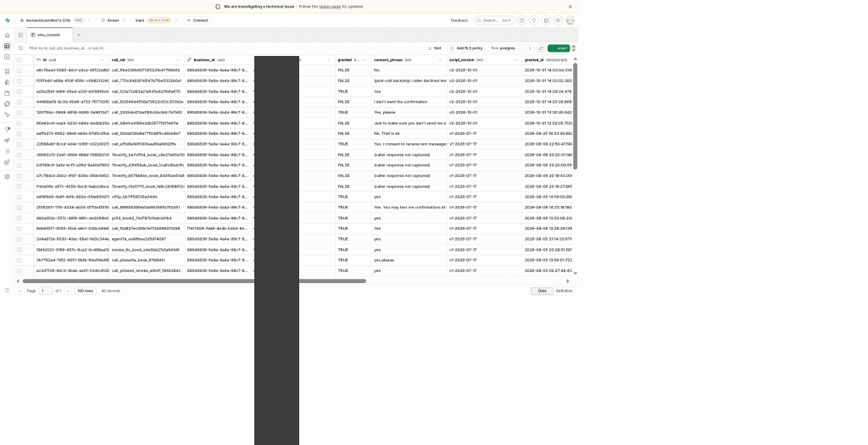The image size is (868, 445).
Task: Check the row for call_323e72d83a21e645
Action: (x=19, y=92)
